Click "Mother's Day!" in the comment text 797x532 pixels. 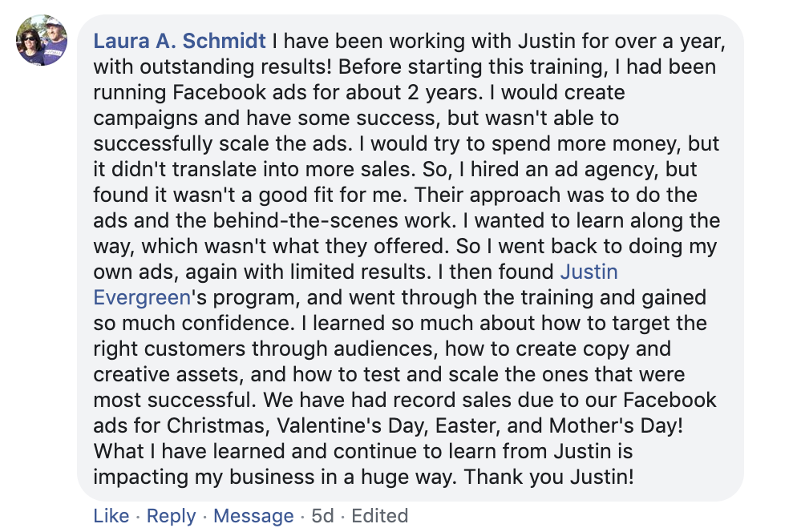[x=616, y=425]
